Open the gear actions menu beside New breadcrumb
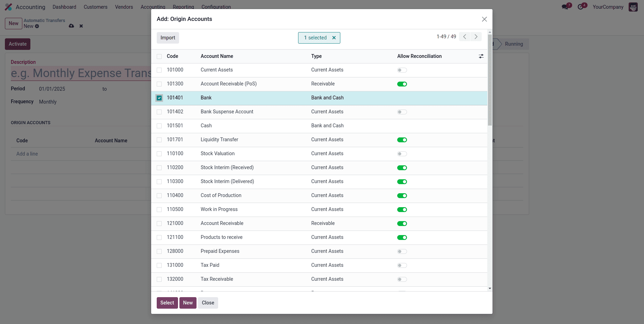Image resolution: width=644 pixels, height=324 pixels. click(37, 26)
